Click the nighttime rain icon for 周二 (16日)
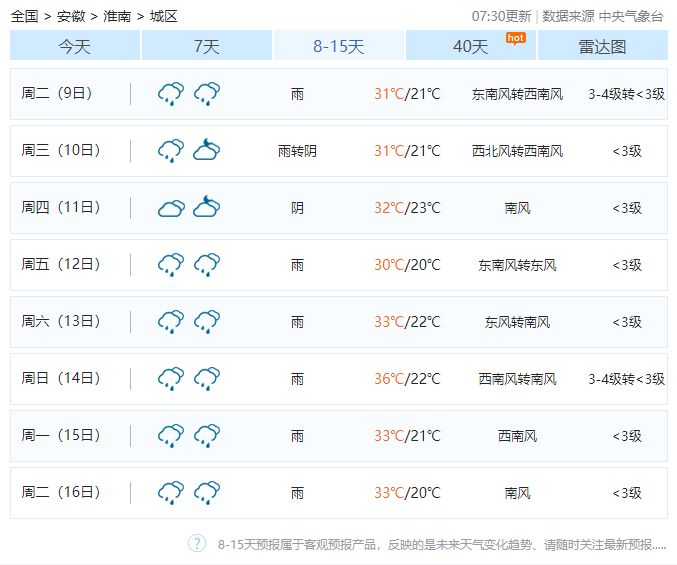The image size is (677, 565). [x=207, y=493]
